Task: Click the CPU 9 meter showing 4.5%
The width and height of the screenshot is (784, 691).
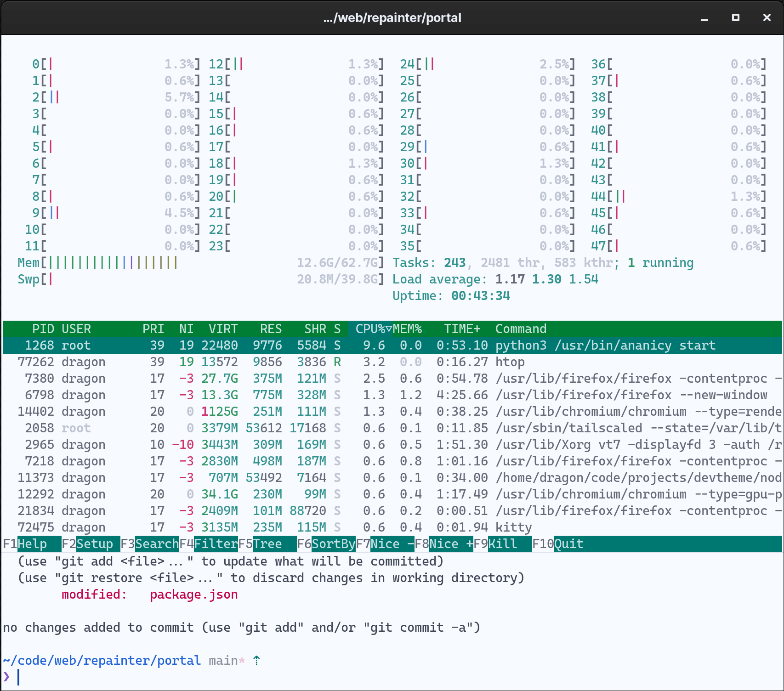Action: (x=116, y=213)
